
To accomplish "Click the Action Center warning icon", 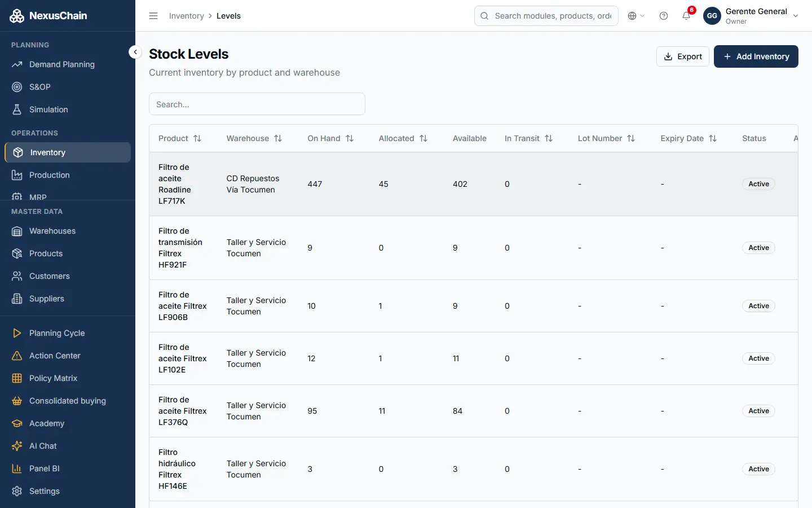I will (x=17, y=356).
